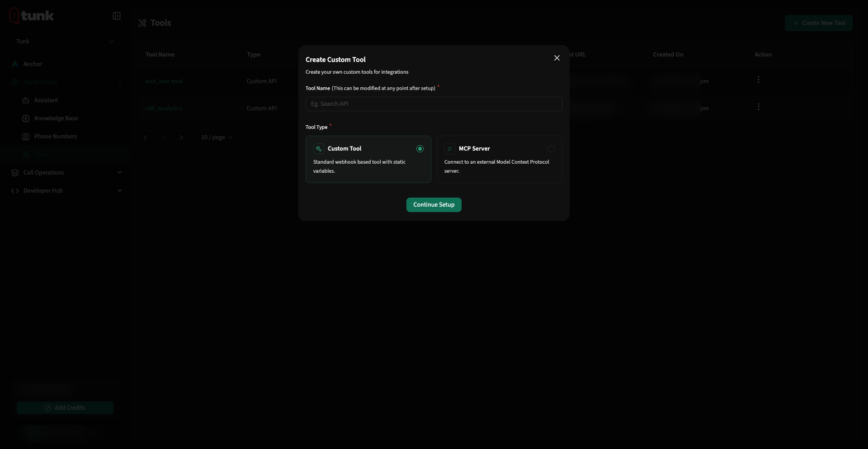Close the Create Custom Tool dialog
This screenshot has height=449, width=868.
557,58
